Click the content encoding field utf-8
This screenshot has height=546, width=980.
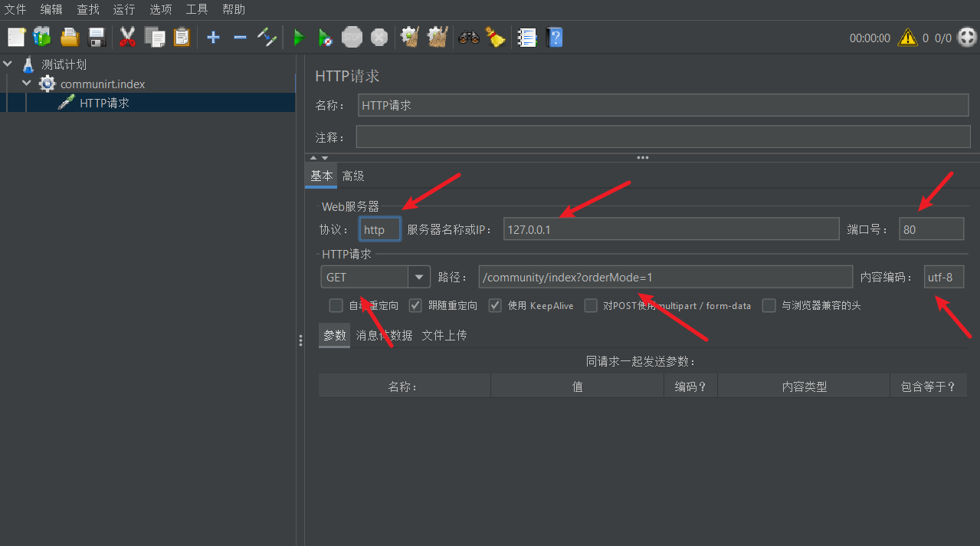944,277
